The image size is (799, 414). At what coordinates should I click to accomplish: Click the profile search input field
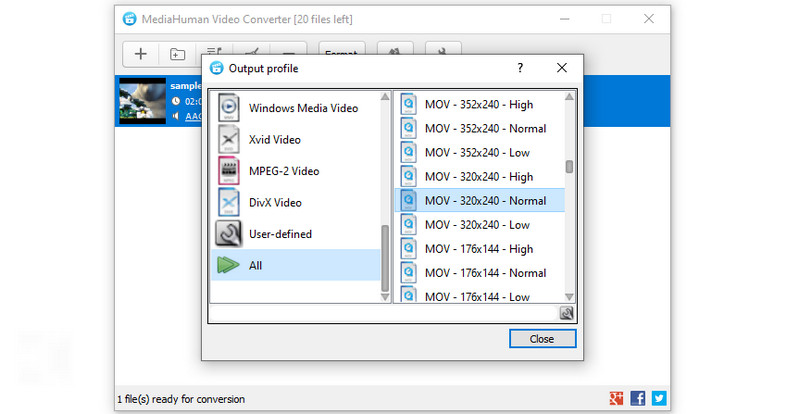coord(384,313)
